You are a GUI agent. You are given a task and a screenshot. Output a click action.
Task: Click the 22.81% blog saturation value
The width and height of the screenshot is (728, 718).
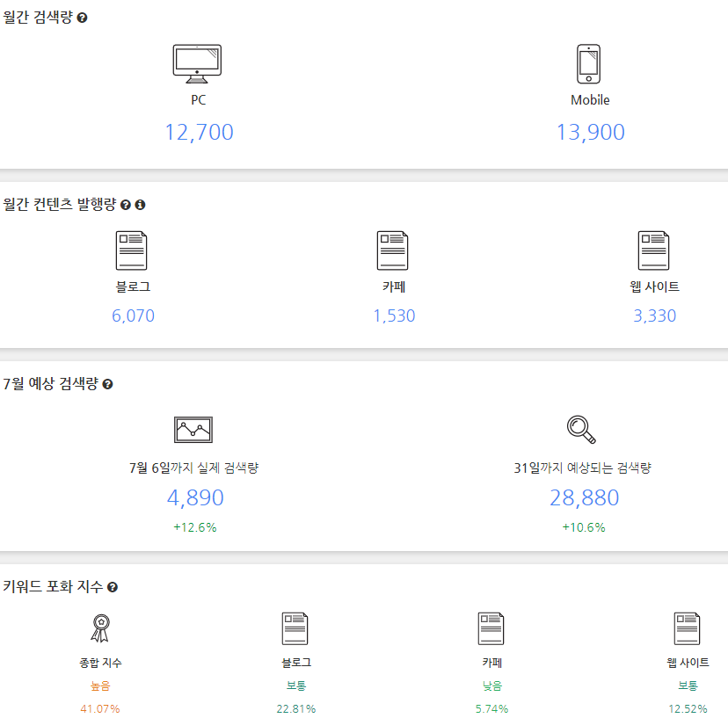pyautogui.click(x=296, y=709)
